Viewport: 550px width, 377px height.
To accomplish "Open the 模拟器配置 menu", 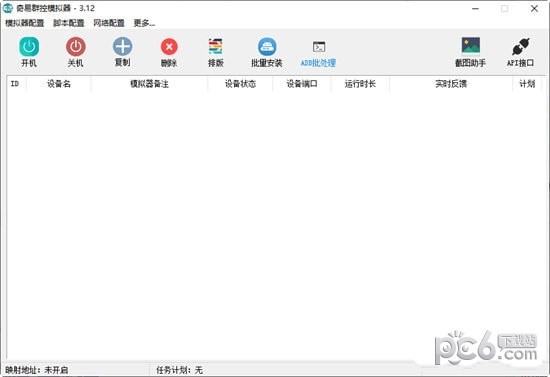I will pyautogui.click(x=25, y=23).
